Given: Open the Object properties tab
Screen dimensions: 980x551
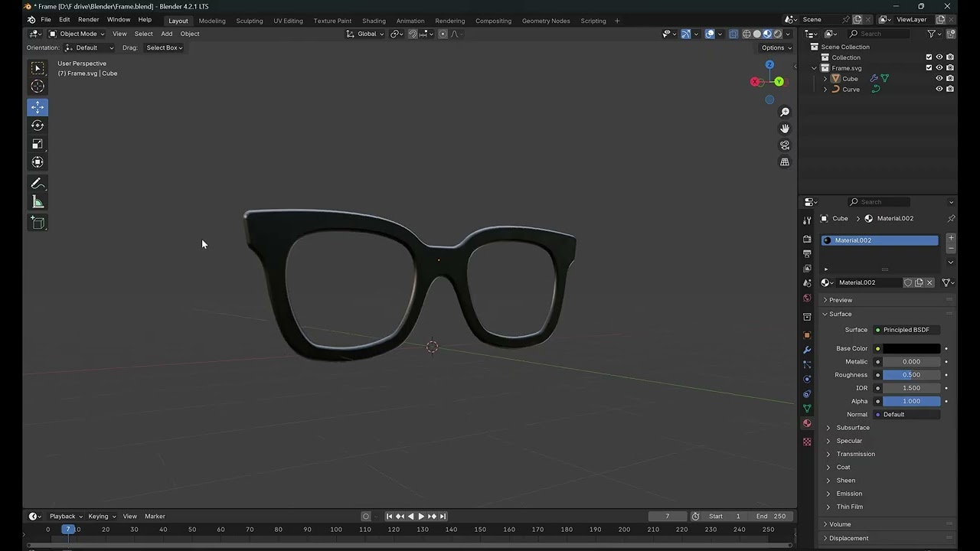Looking at the screenshot, I should (807, 335).
